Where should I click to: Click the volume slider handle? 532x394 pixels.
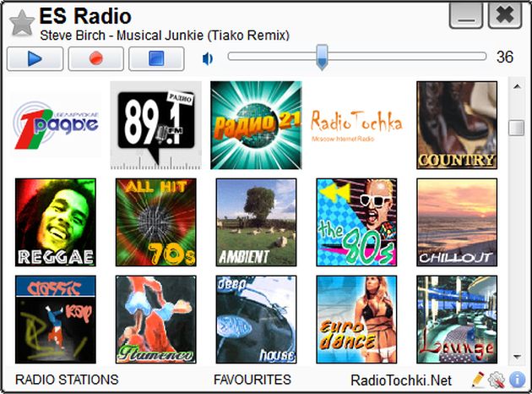pos(322,57)
